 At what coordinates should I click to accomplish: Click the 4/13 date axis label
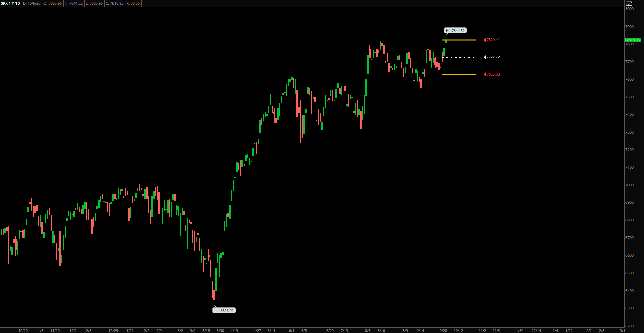(234, 331)
